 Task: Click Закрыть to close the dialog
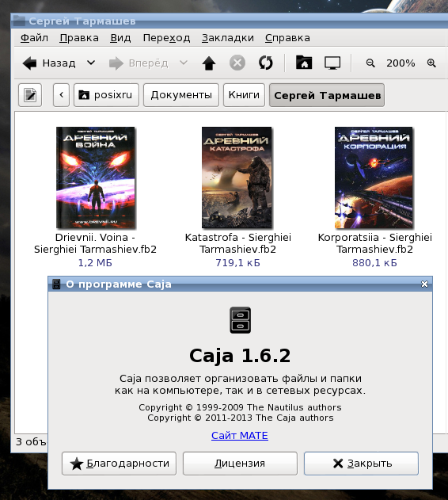point(361,464)
